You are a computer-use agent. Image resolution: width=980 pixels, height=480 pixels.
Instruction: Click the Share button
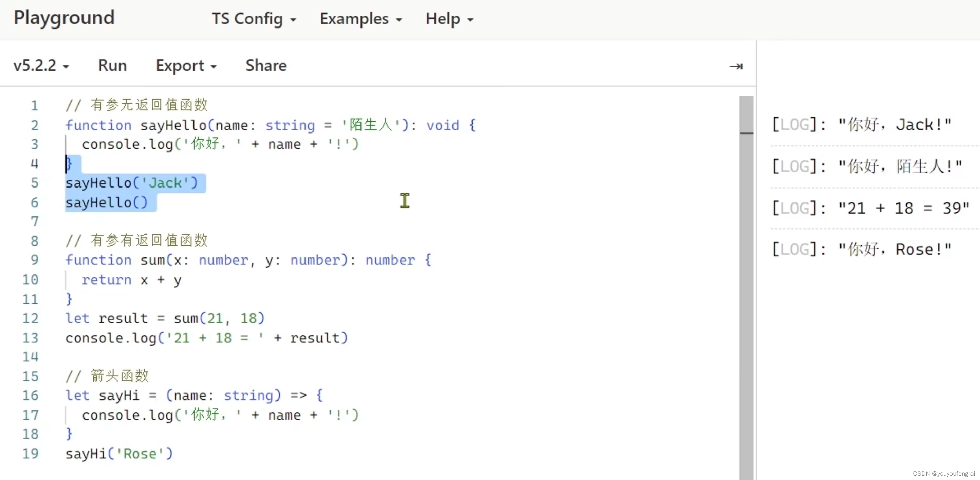266,65
